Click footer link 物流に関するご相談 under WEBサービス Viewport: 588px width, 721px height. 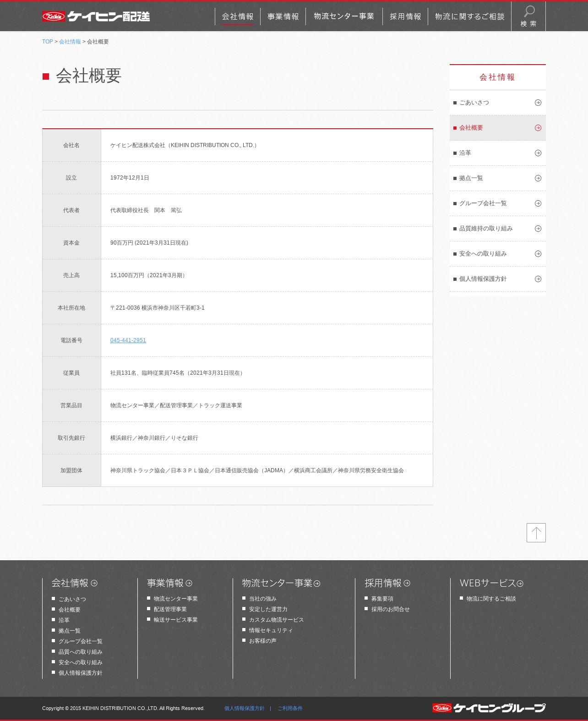(x=491, y=599)
